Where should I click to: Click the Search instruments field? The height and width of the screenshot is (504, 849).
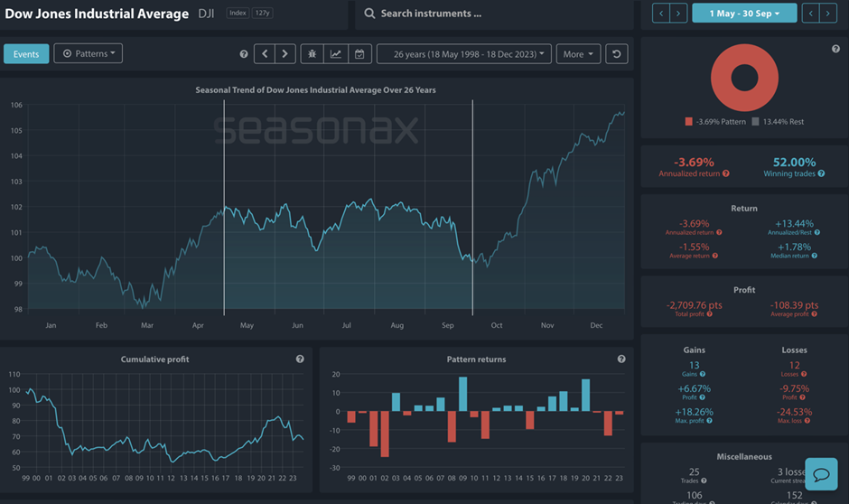(x=495, y=14)
